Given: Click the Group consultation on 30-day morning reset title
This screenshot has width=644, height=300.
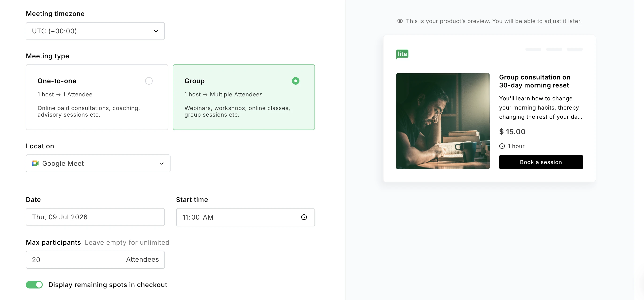Looking at the screenshot, I should coord(535,81).
